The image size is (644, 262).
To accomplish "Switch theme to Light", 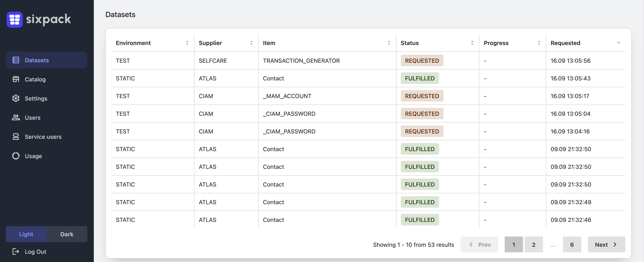I will [x=26, y=234].
